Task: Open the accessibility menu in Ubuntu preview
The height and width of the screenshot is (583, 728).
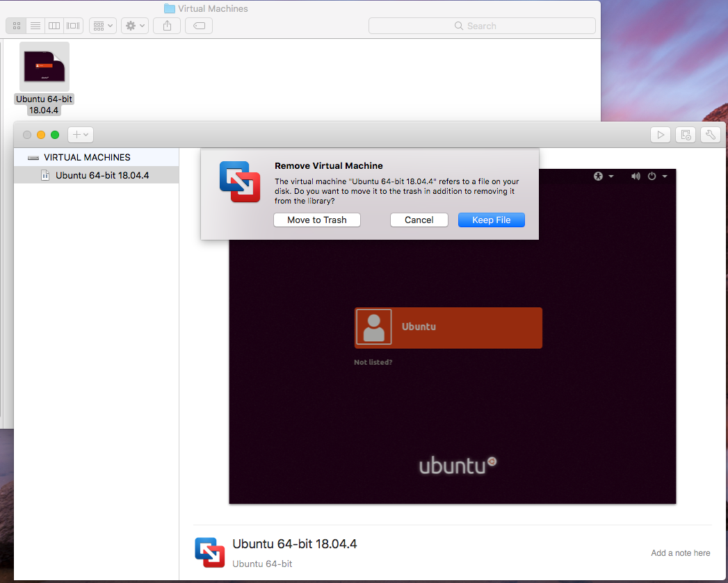Action: coord(603,176)
